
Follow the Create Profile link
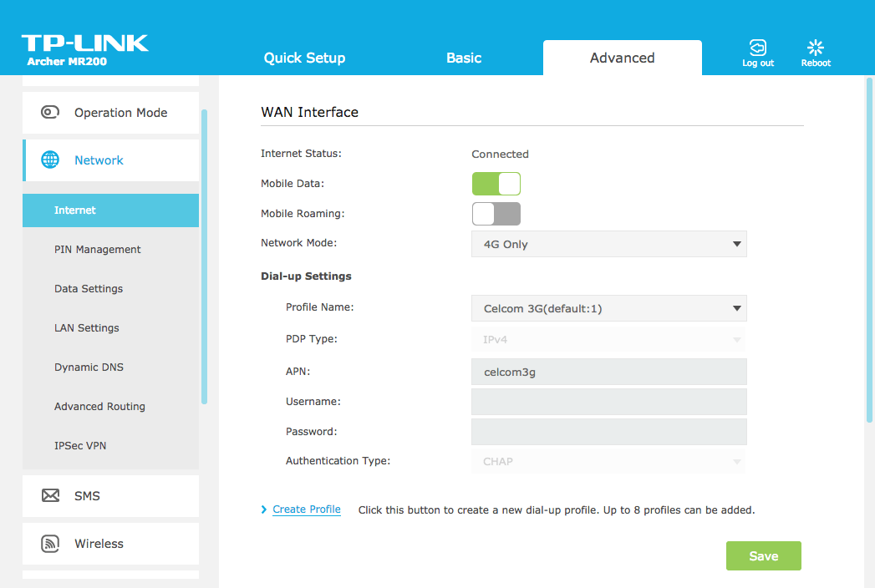307,509
